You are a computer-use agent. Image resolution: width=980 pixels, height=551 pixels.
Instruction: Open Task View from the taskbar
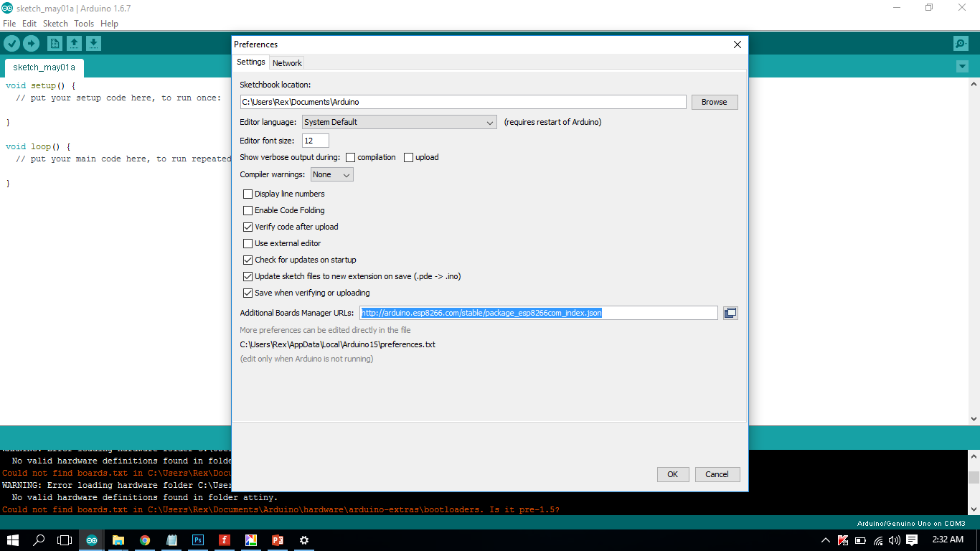(x=65, y=540)
